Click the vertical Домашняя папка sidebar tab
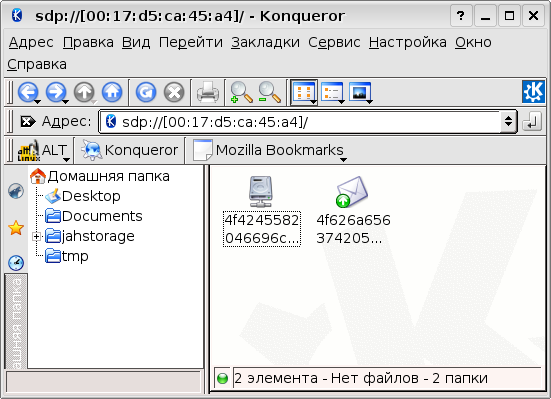Image resolution: width=551 pixels, height=399 pixels. click(16, 321)
